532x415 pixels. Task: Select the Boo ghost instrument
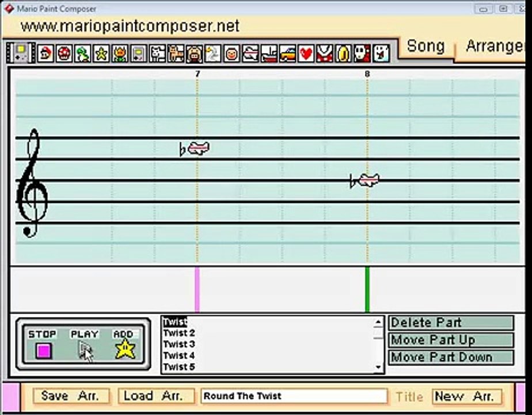point(381,54)
